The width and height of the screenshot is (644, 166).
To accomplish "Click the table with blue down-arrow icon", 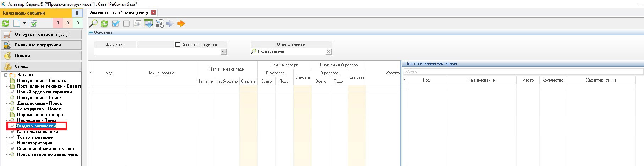I will 148,24.
